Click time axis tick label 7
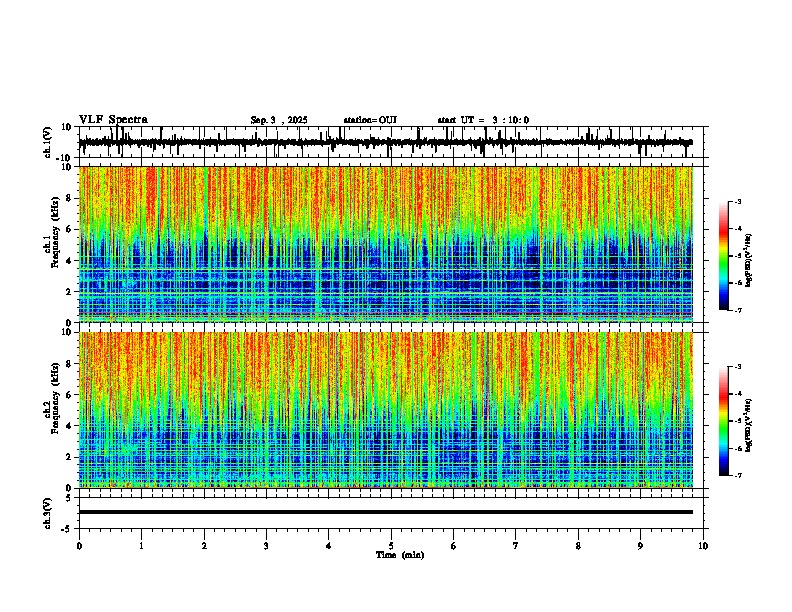This screenshot has width=792, height=612. [516, 546]
